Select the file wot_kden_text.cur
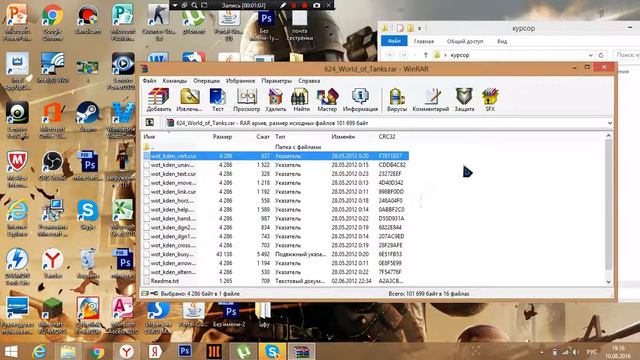The image size is (640, 360). (x=275, y=174)
